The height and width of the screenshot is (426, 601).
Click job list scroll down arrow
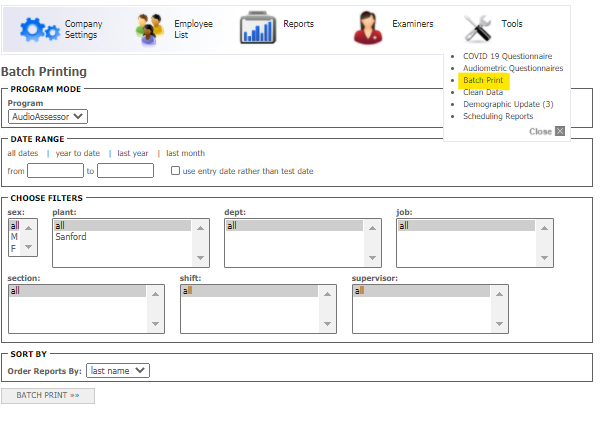[x=544, y=258]
